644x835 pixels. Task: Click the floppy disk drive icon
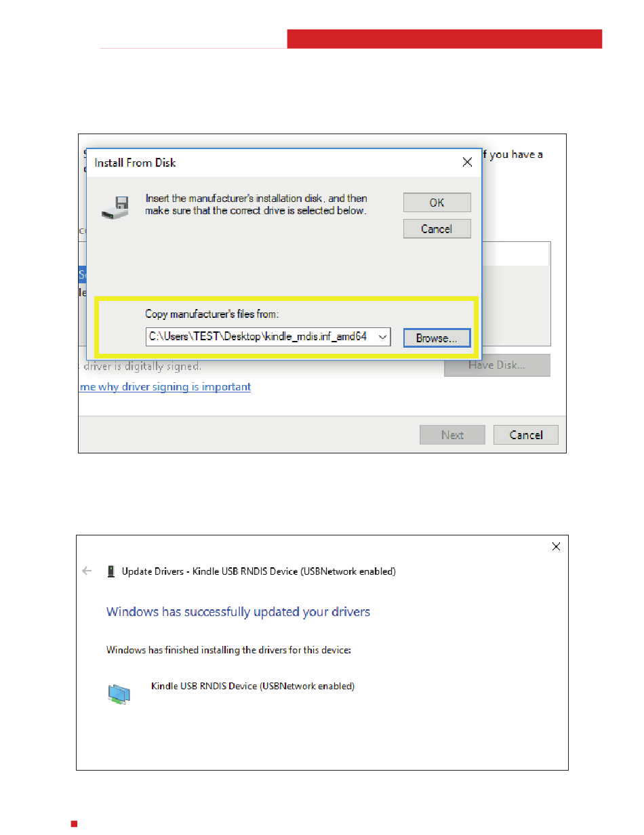coord(115,206)
